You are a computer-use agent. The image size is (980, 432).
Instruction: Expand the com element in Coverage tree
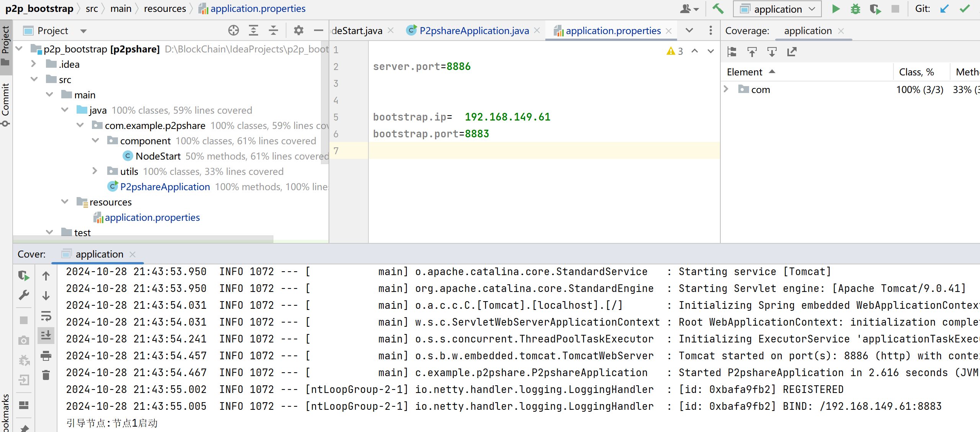click(x=726, y=89)
